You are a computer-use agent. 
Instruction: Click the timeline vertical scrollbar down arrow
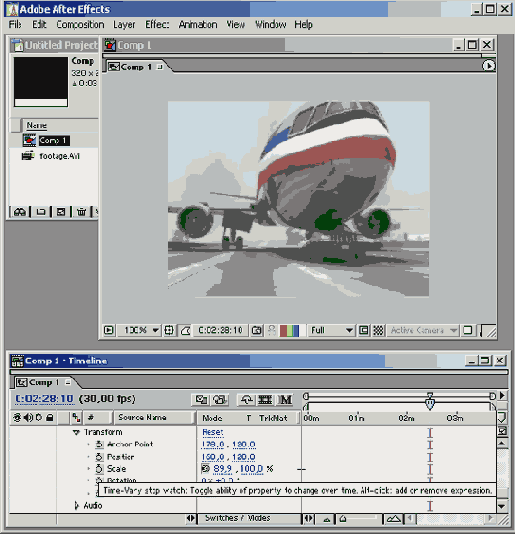pyautogui.click(x=502, y=506)
